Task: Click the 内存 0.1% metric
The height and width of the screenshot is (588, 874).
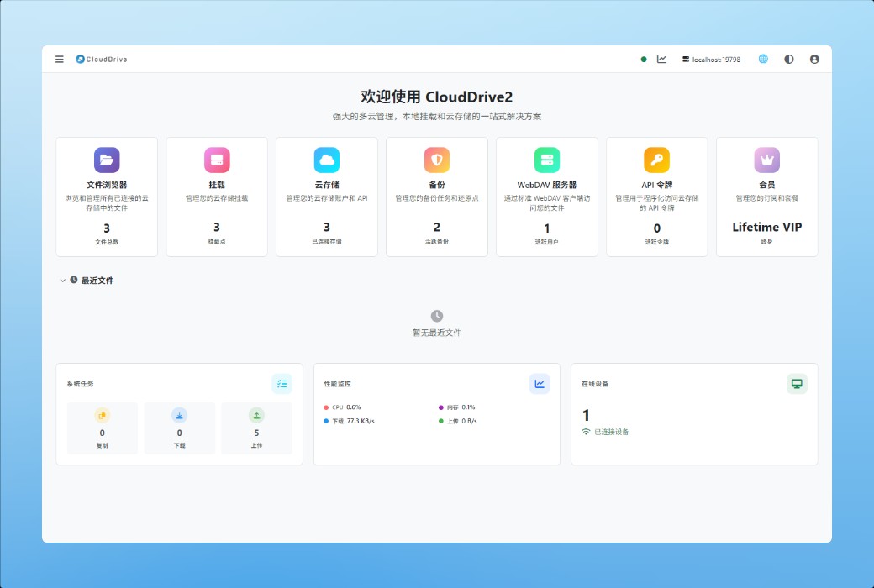Action: coord(457,407)
